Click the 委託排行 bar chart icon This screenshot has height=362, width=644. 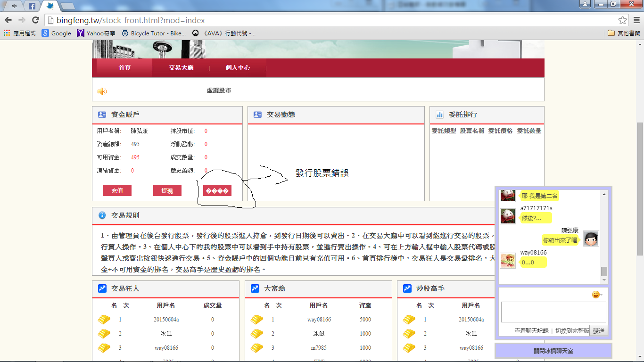(440, 115)
